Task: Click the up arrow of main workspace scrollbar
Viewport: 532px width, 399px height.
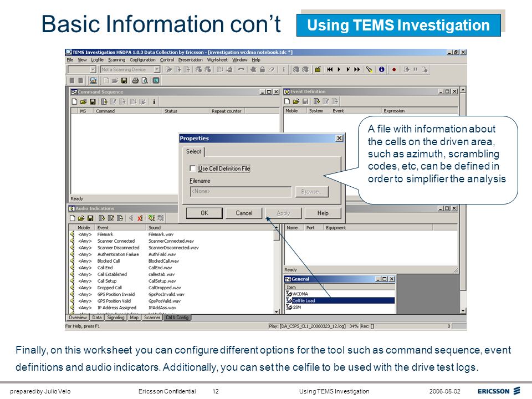Action: [x=463, y=90]
